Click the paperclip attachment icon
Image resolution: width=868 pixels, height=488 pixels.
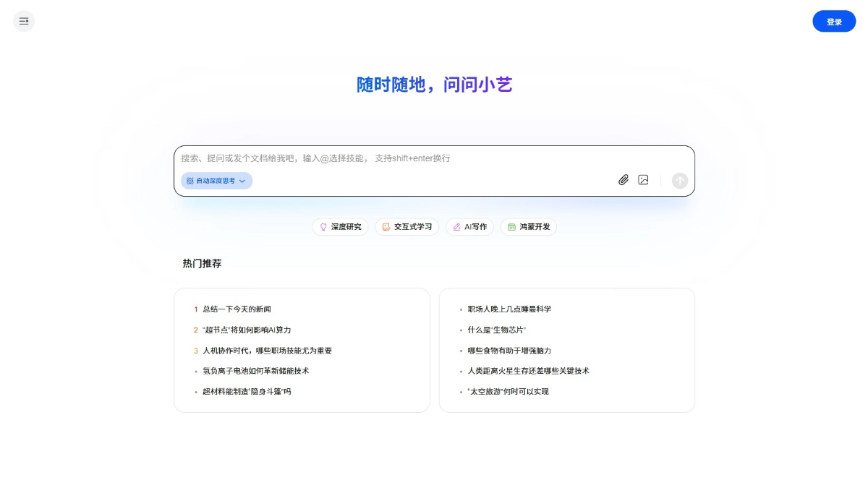[624, 179]
